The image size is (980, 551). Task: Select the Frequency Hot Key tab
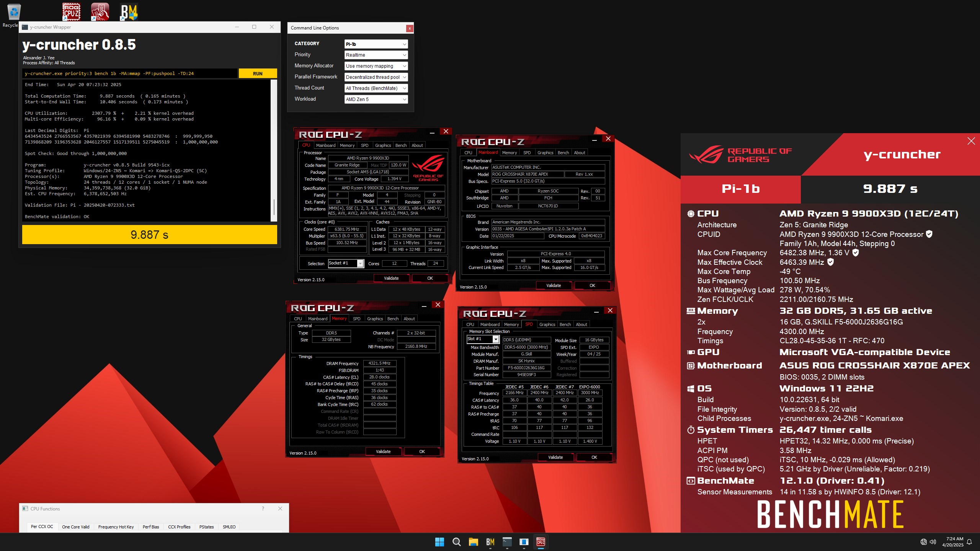[116, 527]
